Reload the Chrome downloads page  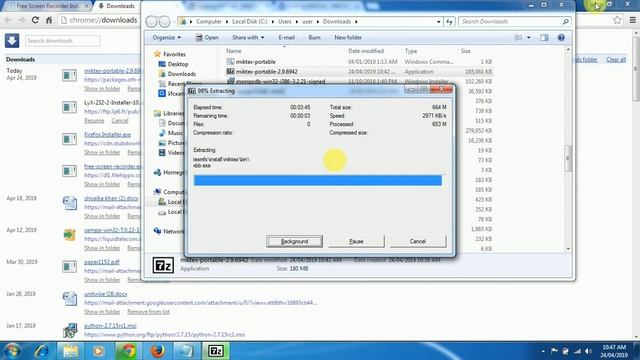tap(35, 20)
